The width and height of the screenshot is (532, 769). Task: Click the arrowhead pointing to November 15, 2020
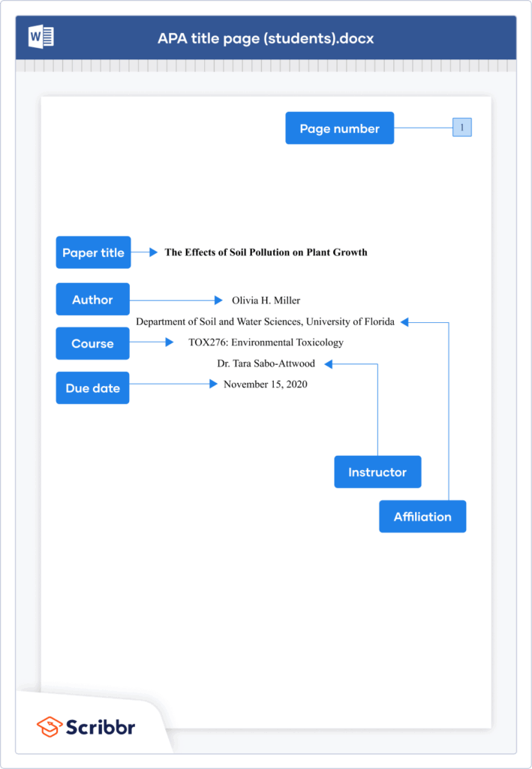pyautogui.click(x=213, y=384)
